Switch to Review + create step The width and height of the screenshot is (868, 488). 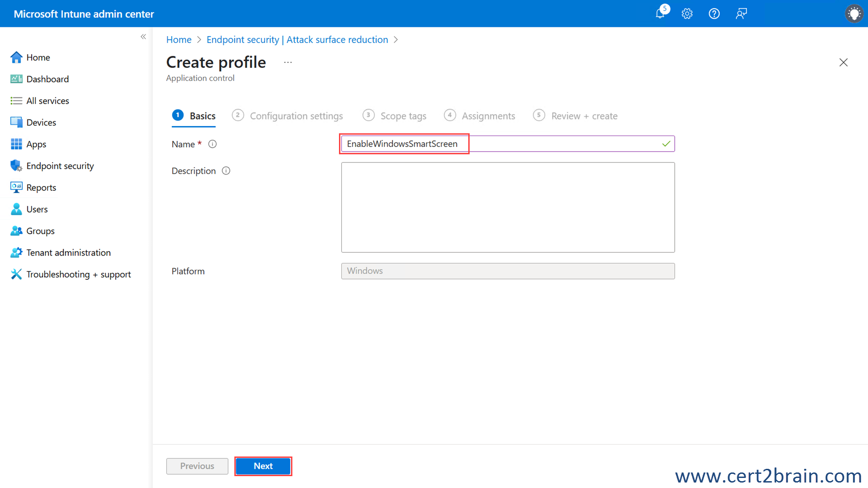pos(575,116)
